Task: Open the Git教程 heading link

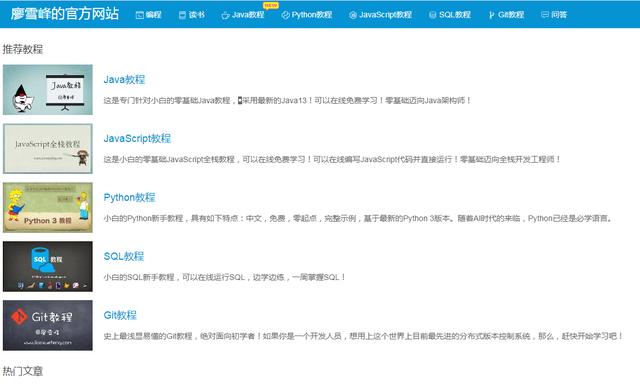Action: click(x=120, y=315)
